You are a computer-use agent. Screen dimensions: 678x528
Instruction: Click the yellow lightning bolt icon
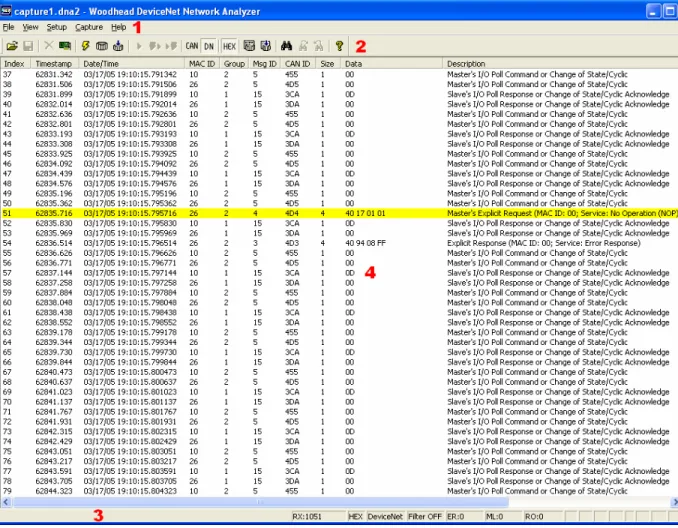tap(86, 46)
